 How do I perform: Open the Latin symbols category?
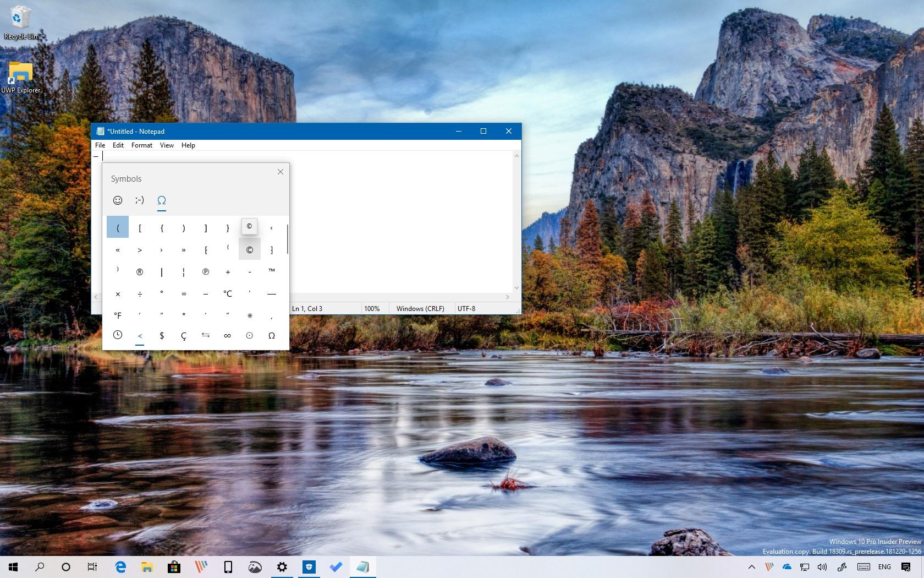point(184,335)
